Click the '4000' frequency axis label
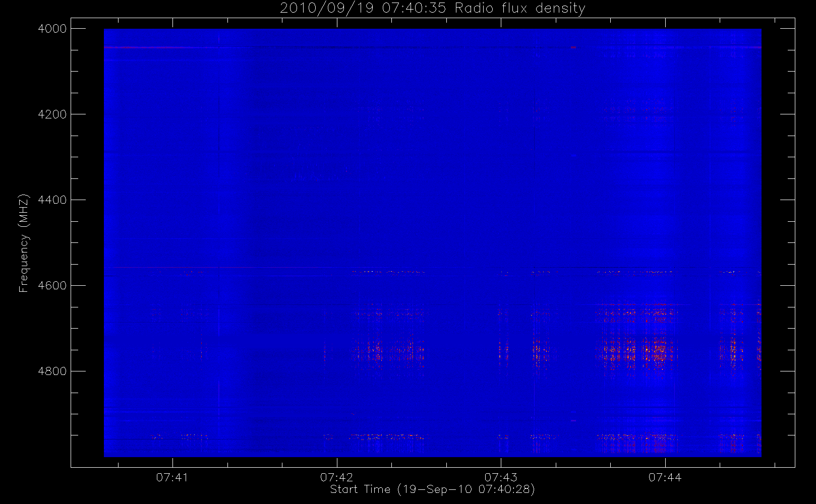816x504 pixels. (52, 29)
